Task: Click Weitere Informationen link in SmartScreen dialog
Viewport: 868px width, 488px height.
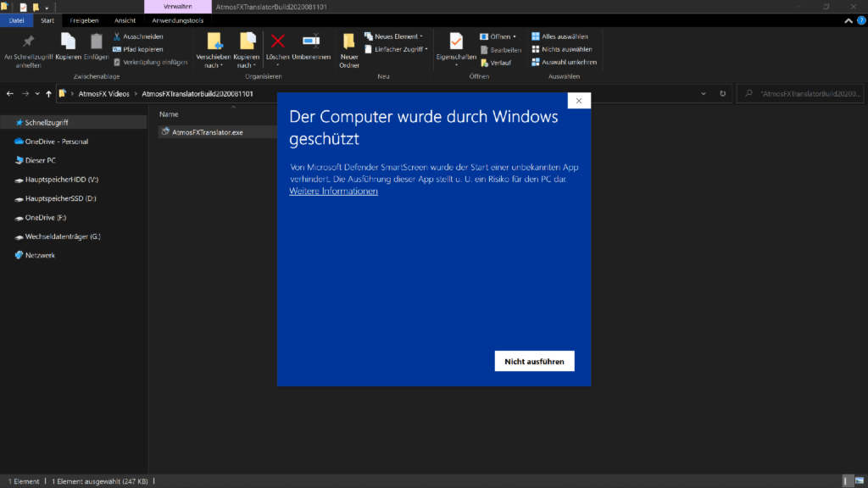Action: (333, 191)
